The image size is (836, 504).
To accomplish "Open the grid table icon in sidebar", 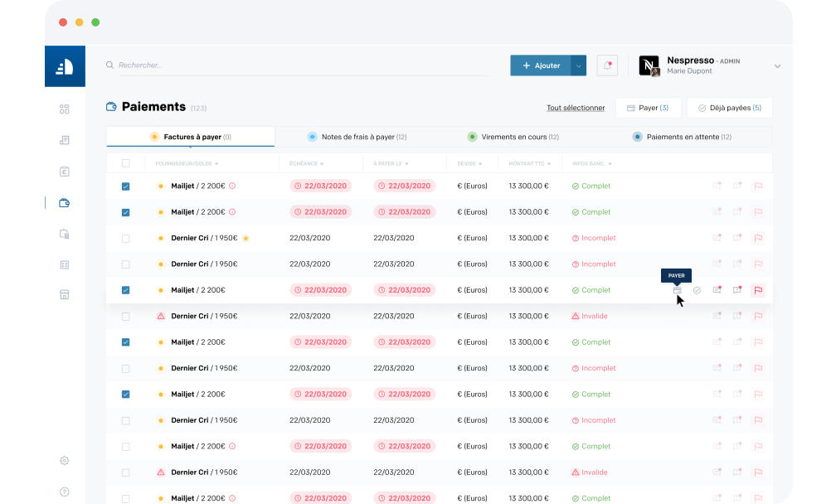I will (x=65, y=264).
